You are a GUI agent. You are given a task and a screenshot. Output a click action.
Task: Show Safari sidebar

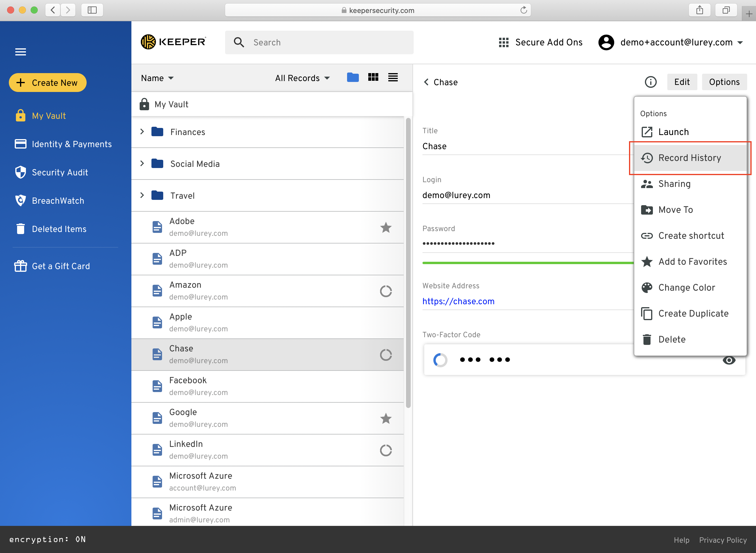pos(92,10)
